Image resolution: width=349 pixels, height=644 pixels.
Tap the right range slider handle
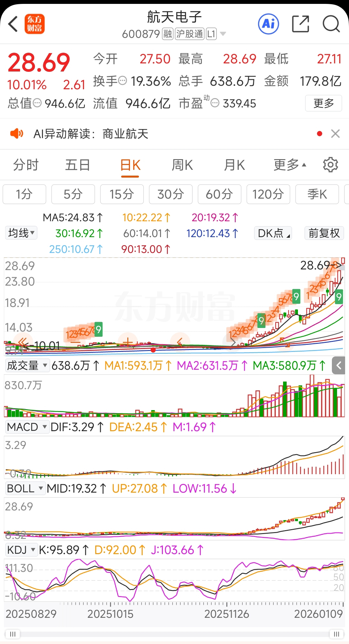[x=336, y=634]
